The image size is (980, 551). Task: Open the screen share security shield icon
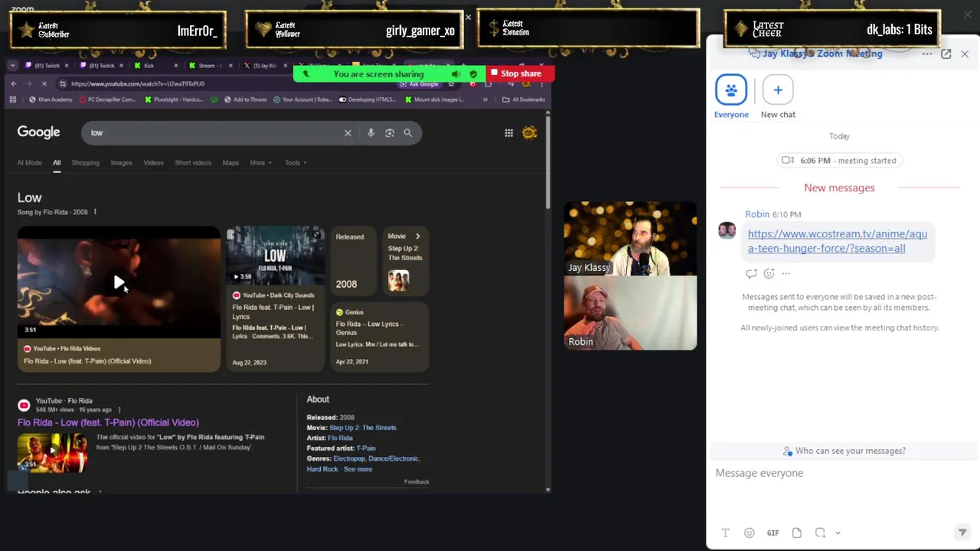pyautogui.click(x=473, y=74)
